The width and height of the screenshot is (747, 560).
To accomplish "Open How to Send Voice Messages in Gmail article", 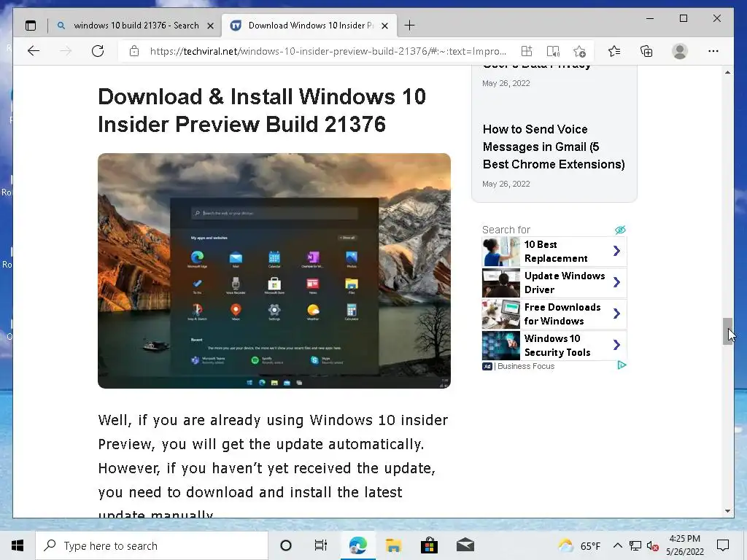I will (554, 147).
